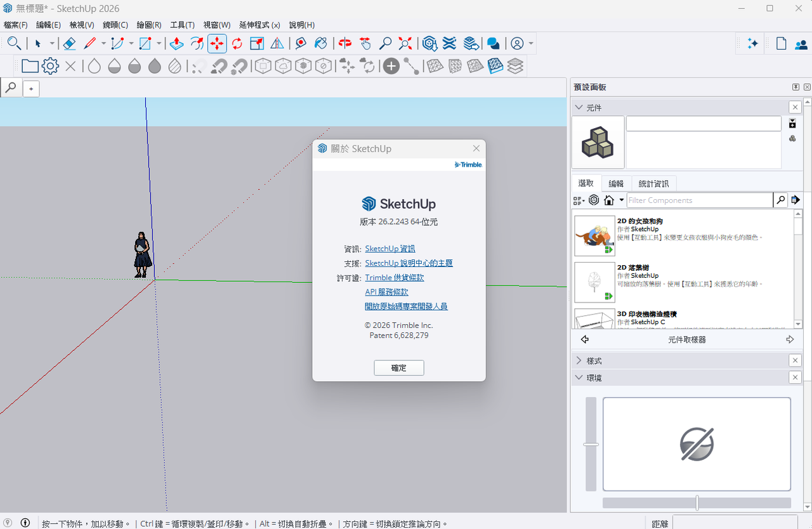This screenshot has width=812, height=529.
Task: Choose the red Rotate tool
Action: 237,44
